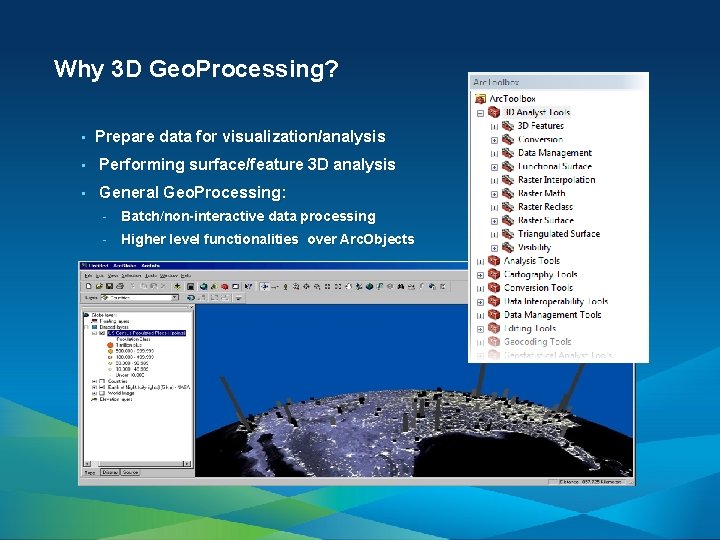Select the Navigate tool in the toolbar
Viewport: 720px width, 540px height.
tap(265, 286)
